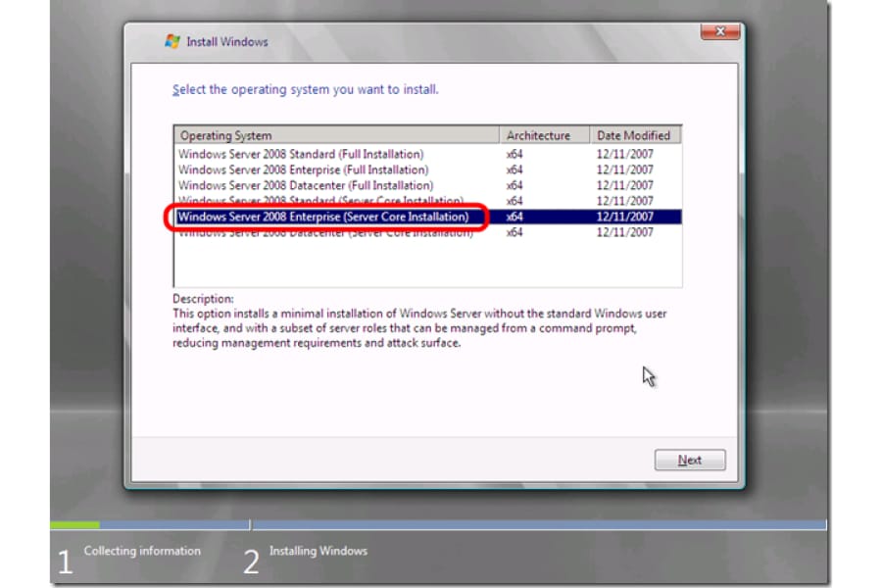This screenshot has height=588, width=882.
Task: Select Windows Server 2008 Datacenter (Full Installation)
Action: tap(427, 185)
